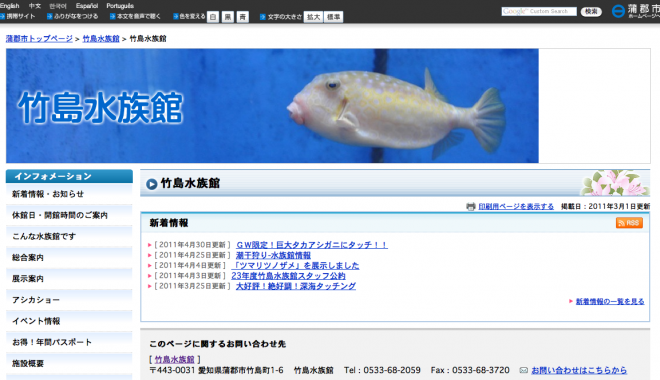The height and width of the screenshot is (380, 660).
Task: Switch page color to blue (青)
Action: pyautogui.click(x=243, y=17)
